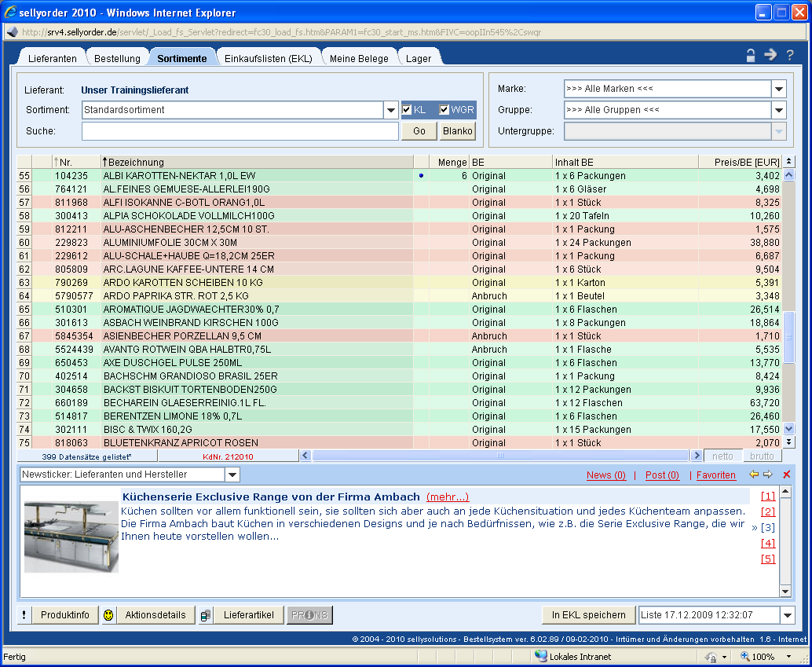Click the padlock icon in the header
Viewport: 812px width, 667px height.
point(751,55)
